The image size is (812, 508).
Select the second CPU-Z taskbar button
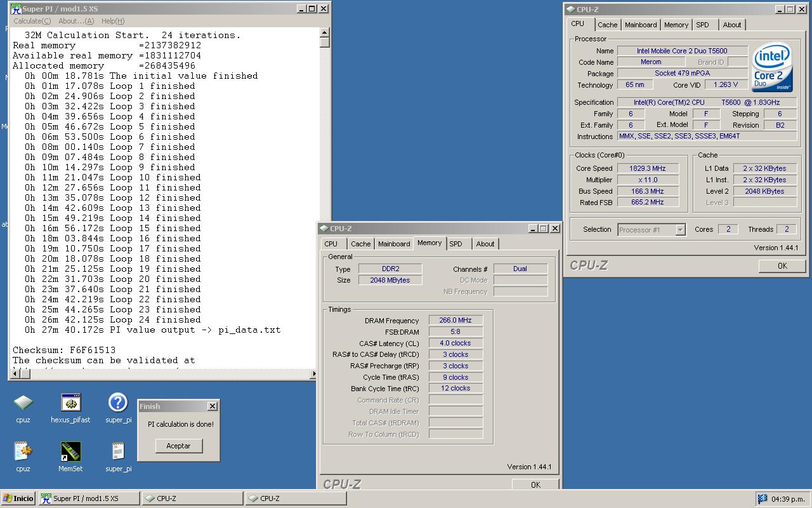[296, 498]
